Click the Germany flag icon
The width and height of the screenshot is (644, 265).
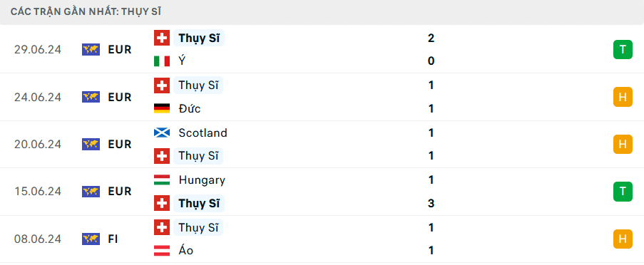(162, 109)
